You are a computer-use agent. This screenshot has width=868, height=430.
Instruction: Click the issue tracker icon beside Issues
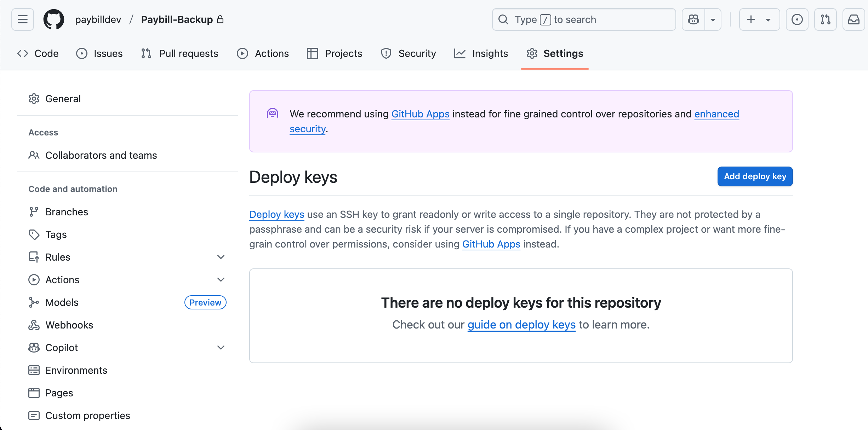pos(82,53)
